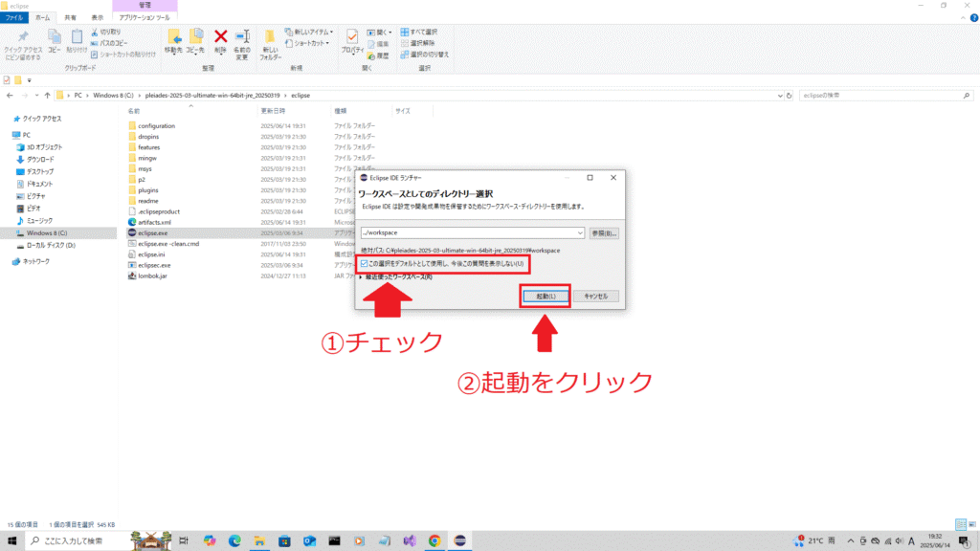Screen dimensions: 980x551
Task: Select the 'lombok.jar' file
Action: (152, 275)
